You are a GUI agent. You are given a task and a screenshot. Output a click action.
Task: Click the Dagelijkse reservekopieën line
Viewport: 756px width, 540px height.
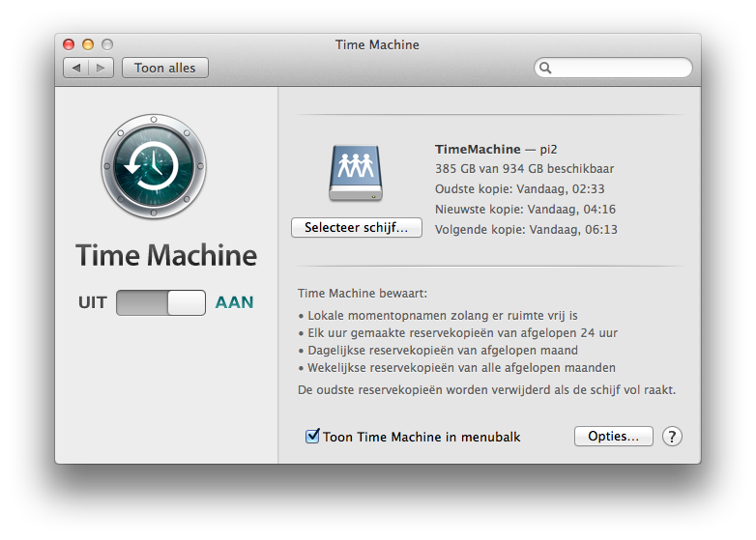pyautogui.click(x=438, y=351)
